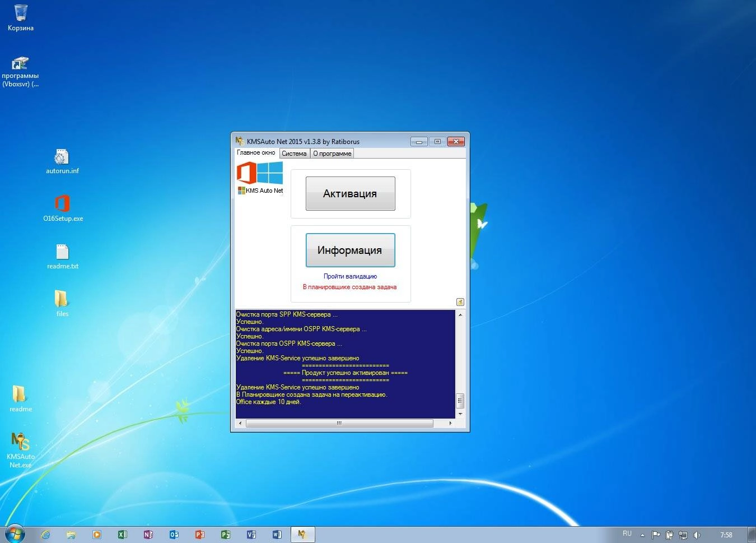Click the red scheduler task notice text

pyautogui.click(x=349, y=287)
